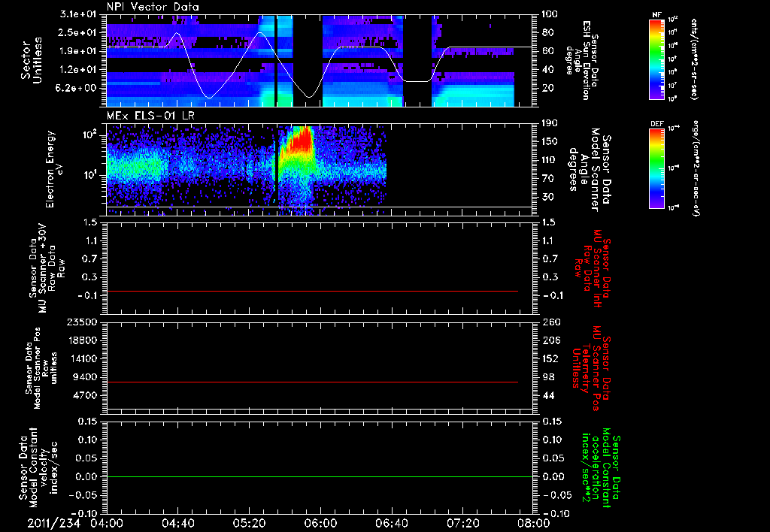
Task: Click the 06:40 time axis label
Action: [391, 523]
